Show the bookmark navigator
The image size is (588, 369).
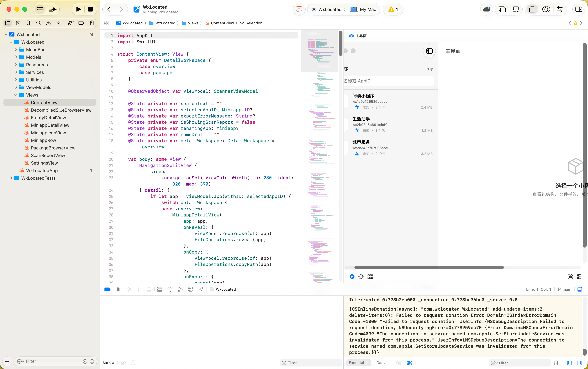pyautogui.click(x=28, y=23)
